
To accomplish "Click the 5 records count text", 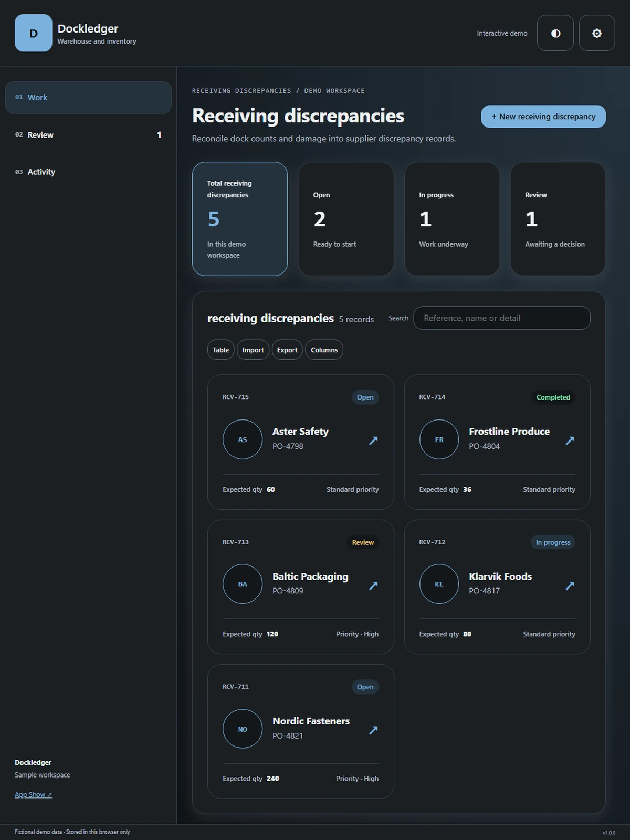I will point(356,319).
